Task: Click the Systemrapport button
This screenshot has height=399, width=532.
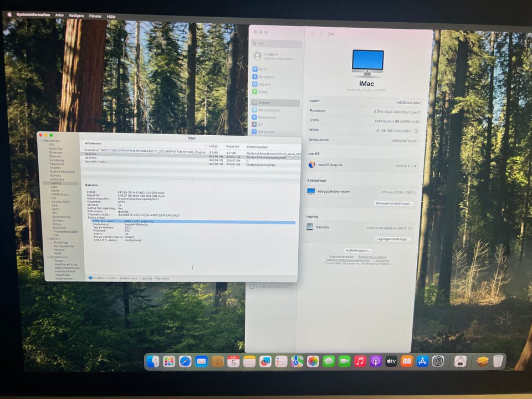Action: (357, 250)
